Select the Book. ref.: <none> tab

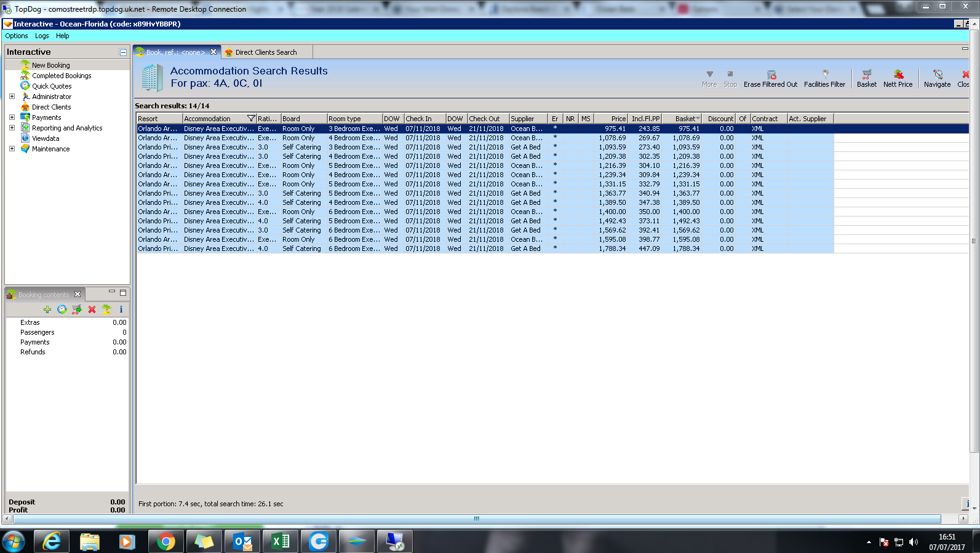tap(175, 52)
